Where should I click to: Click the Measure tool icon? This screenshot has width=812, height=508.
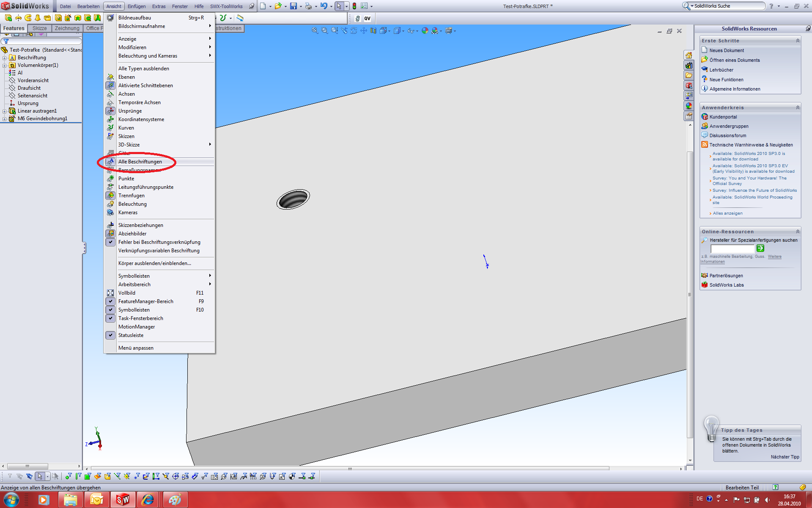click(x=240, y=18)
